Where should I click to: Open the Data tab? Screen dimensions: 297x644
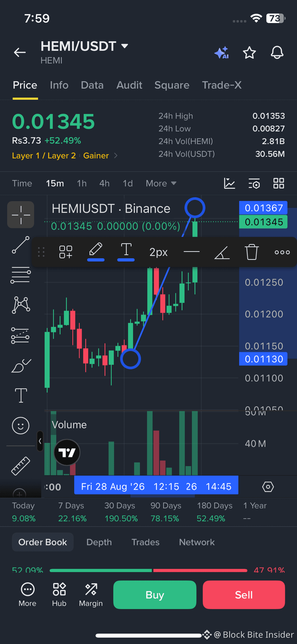[92, 85]
